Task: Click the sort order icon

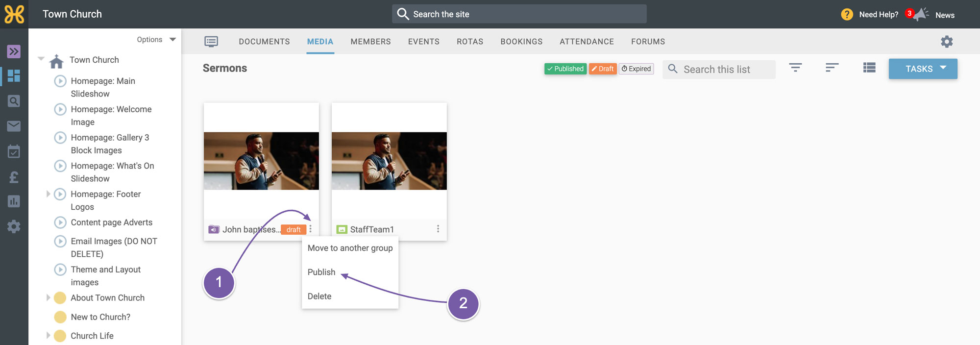Action: tap(832, 68)
